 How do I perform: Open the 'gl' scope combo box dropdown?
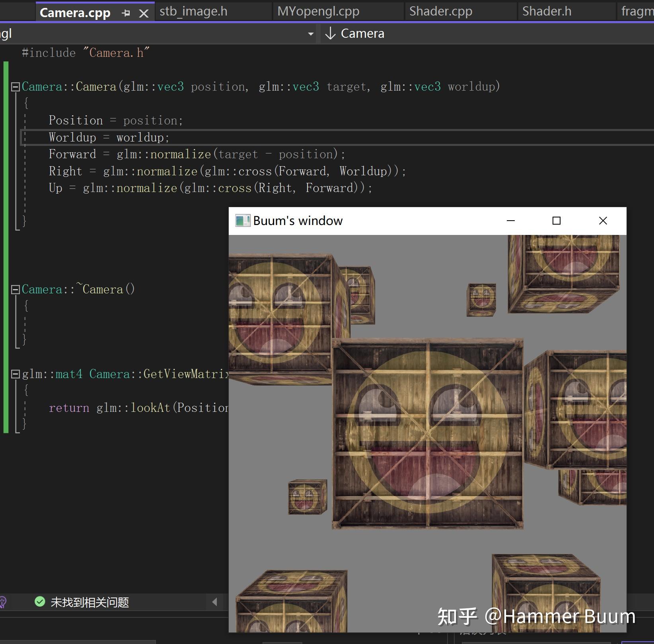[311, 33]
